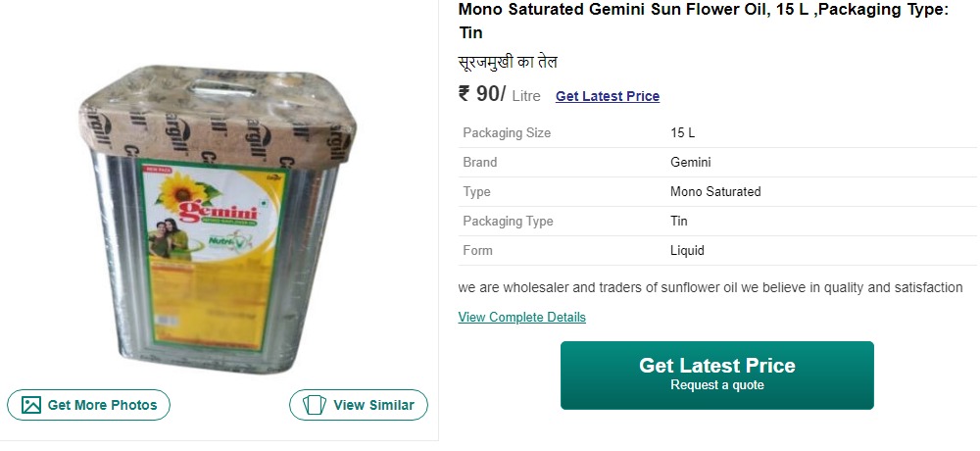
Task: Click the 15 L packaging size value
Action: tap(682, 133)
